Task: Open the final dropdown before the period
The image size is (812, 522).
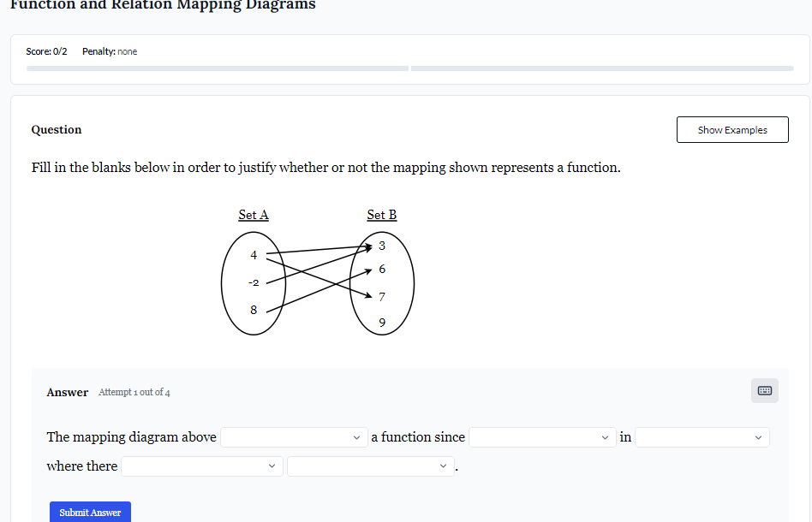Action: [x=370, y=466]
